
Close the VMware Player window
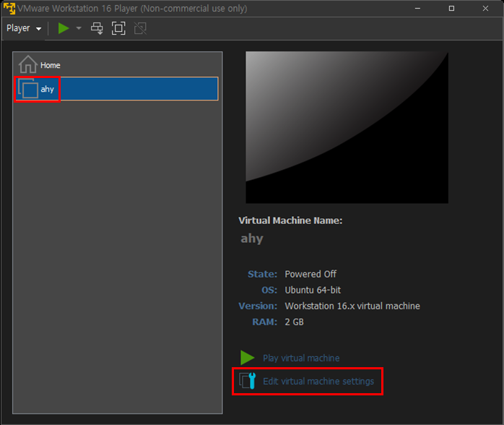point(485,9)
